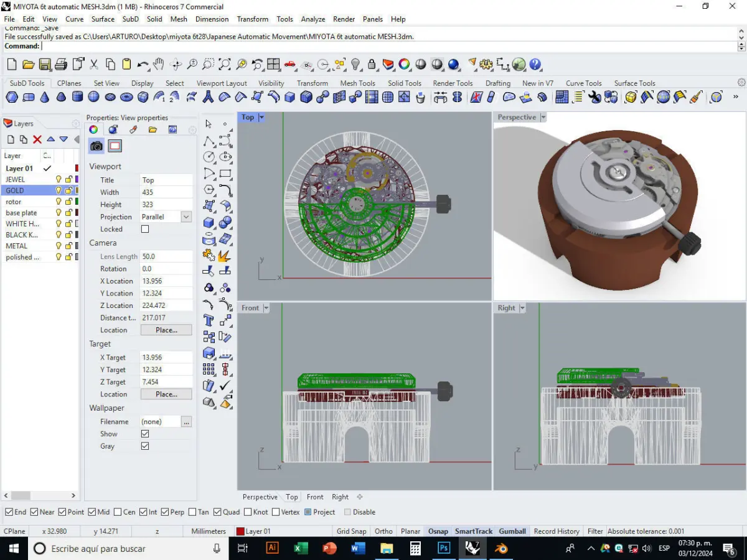Uncheck the wallpaper Gray checkbox
747x560 pixels.
tap(145, 446)
